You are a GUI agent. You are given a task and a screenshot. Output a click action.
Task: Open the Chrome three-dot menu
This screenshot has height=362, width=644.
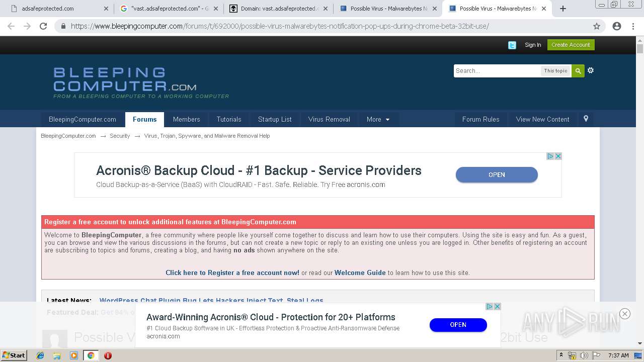coord(633,26)
